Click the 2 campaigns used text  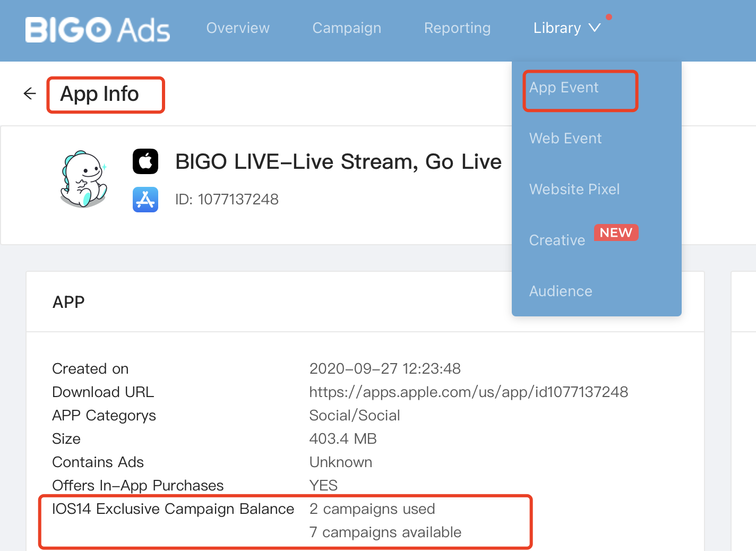[372, 509]
